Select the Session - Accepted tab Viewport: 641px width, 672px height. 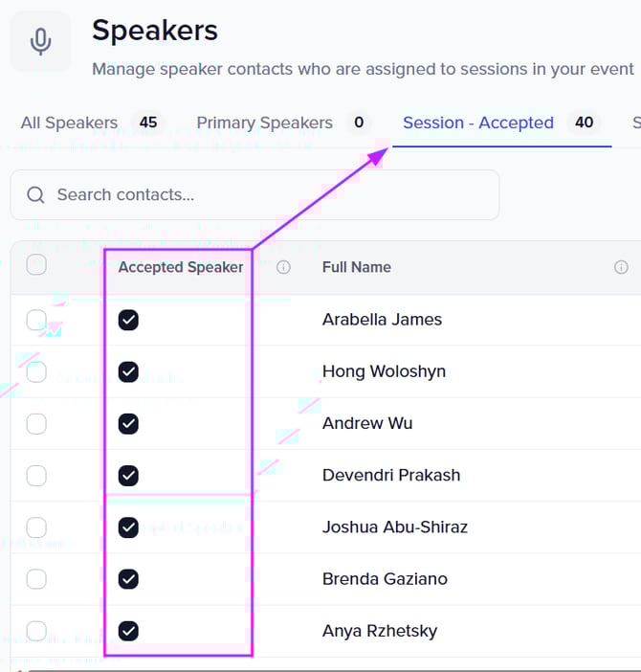tap(478, 123)
